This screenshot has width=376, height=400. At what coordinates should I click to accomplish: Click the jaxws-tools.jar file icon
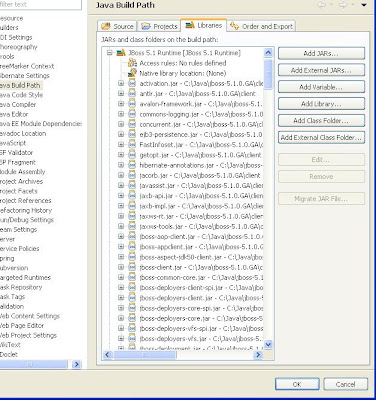tap(132, 226)
